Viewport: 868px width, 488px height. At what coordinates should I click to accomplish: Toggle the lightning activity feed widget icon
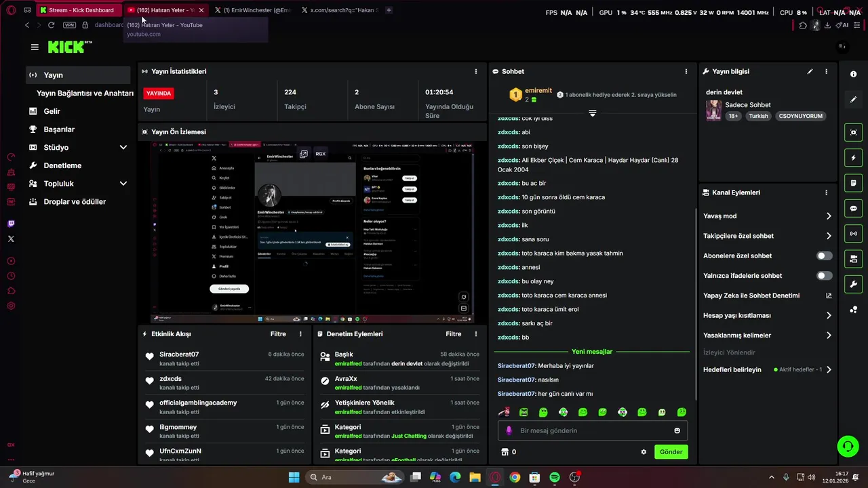[853, 158]
